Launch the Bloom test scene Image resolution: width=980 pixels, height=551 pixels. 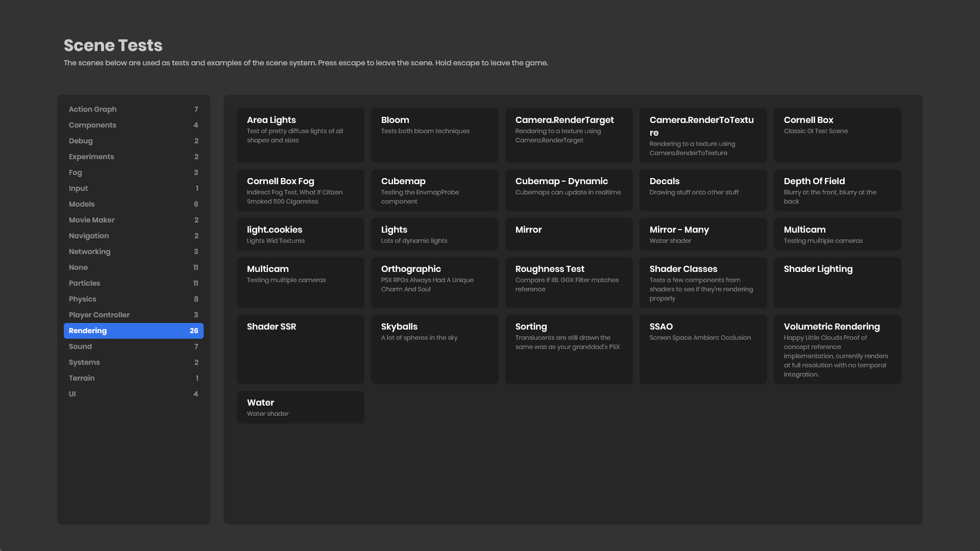(x=434, y=135)
